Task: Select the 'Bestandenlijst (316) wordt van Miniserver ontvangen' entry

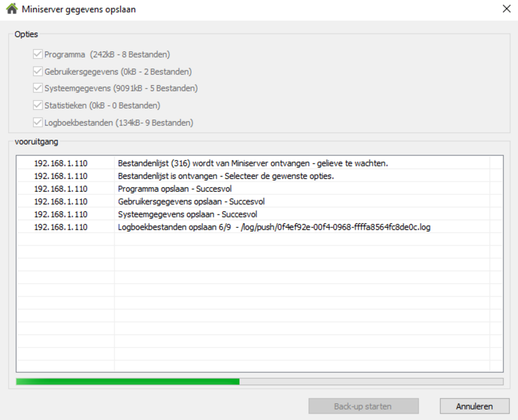Action: [x=253, y=163]
